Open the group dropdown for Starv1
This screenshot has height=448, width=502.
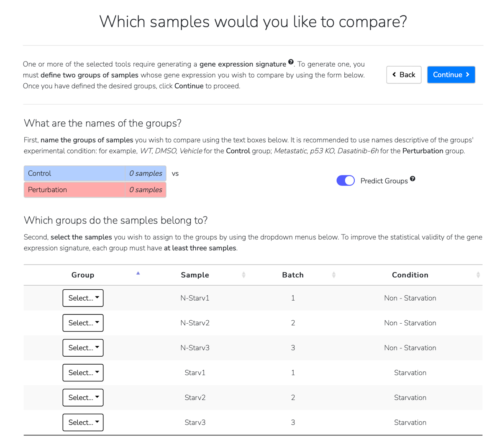tap(83, 373)
